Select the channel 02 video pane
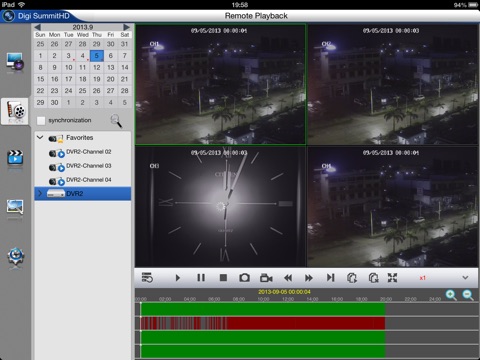Screen dimensions: 480x360 coord(393,84)
